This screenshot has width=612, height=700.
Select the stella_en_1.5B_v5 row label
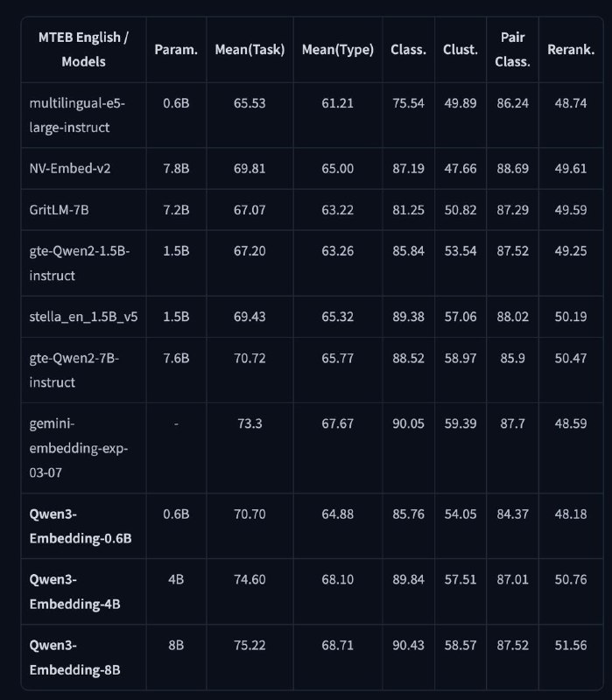(83, 317)
